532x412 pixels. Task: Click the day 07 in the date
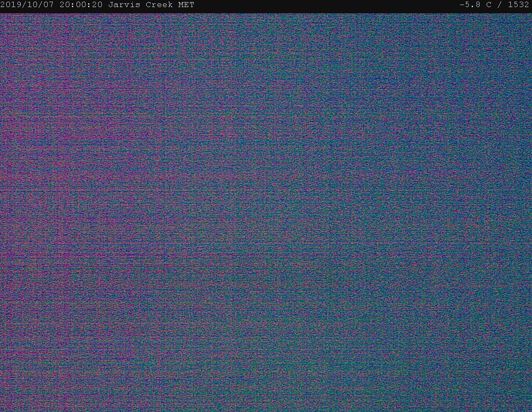coord(49,5)
